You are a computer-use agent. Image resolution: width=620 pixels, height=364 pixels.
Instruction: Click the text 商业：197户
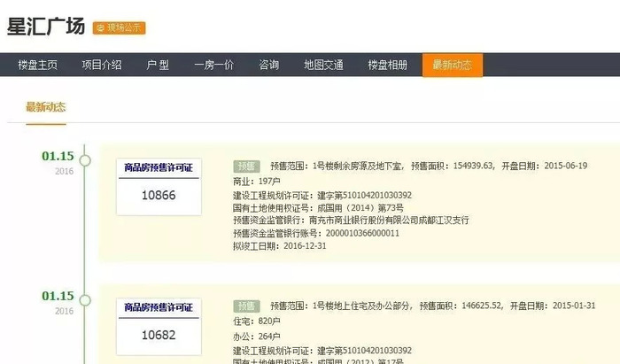(x=257, y=182)
